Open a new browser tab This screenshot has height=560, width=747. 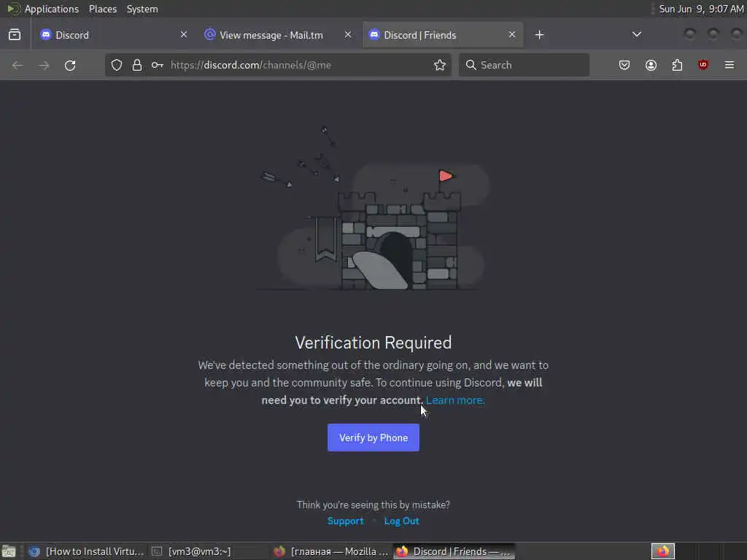click(539, 35)
